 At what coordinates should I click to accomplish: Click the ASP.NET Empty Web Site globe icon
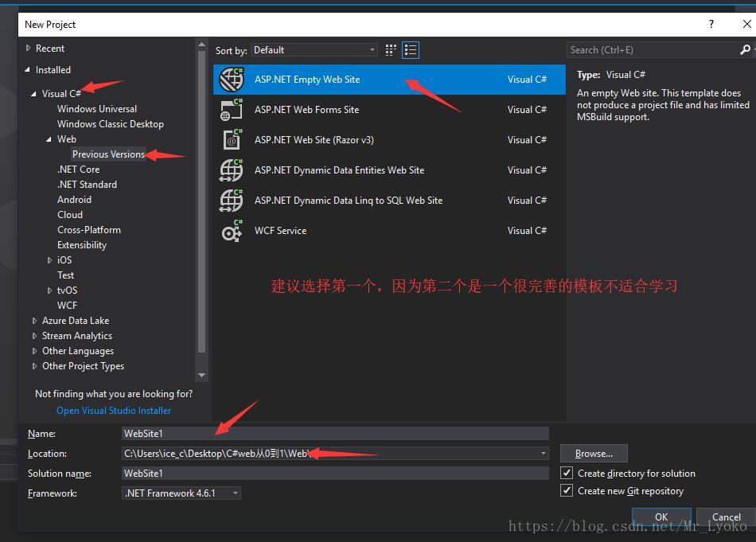click(x=232, y=80)
